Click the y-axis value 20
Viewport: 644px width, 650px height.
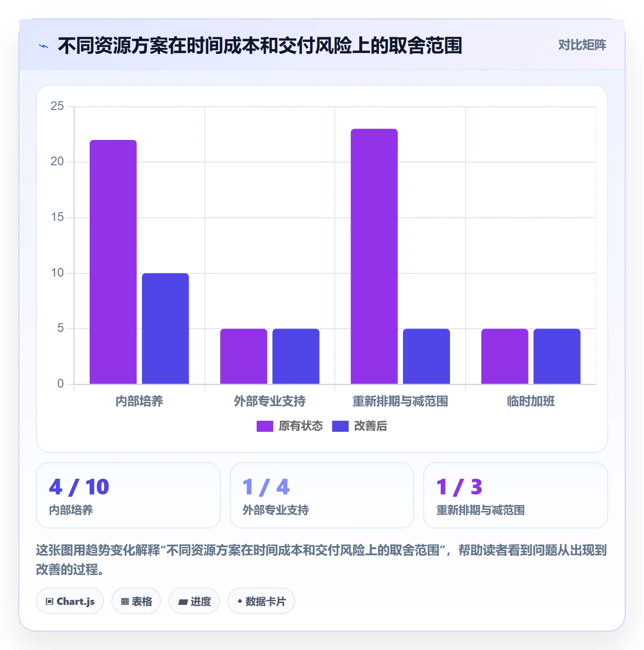pos(57,162)
